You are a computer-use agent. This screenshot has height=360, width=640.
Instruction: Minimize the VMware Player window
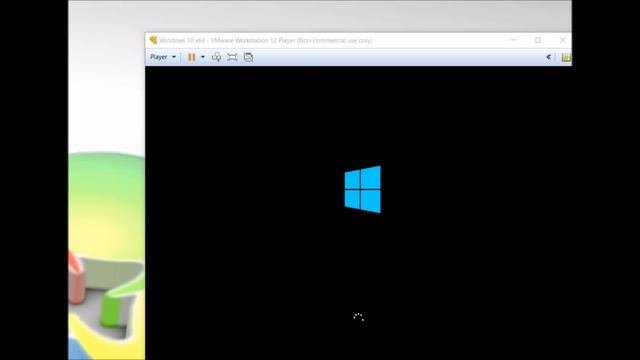[513, 40]
